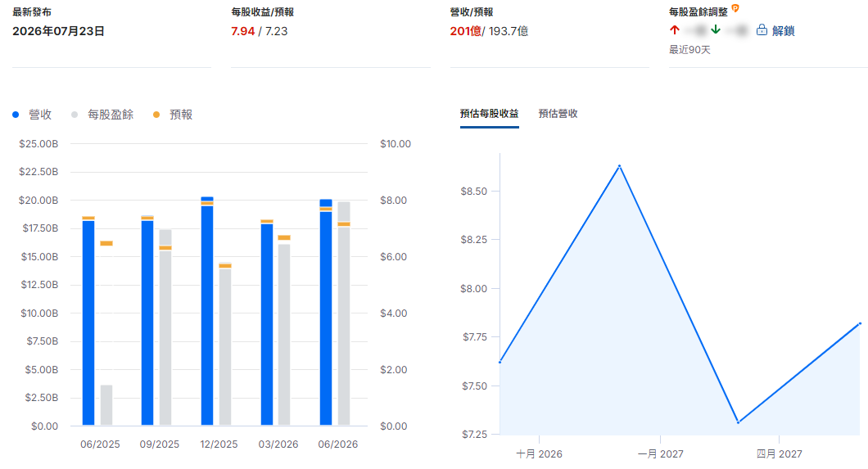This screenshot has height=469, width=868.
Task: Switch to the 預估營收 tab
Action: tap(558, 114)
